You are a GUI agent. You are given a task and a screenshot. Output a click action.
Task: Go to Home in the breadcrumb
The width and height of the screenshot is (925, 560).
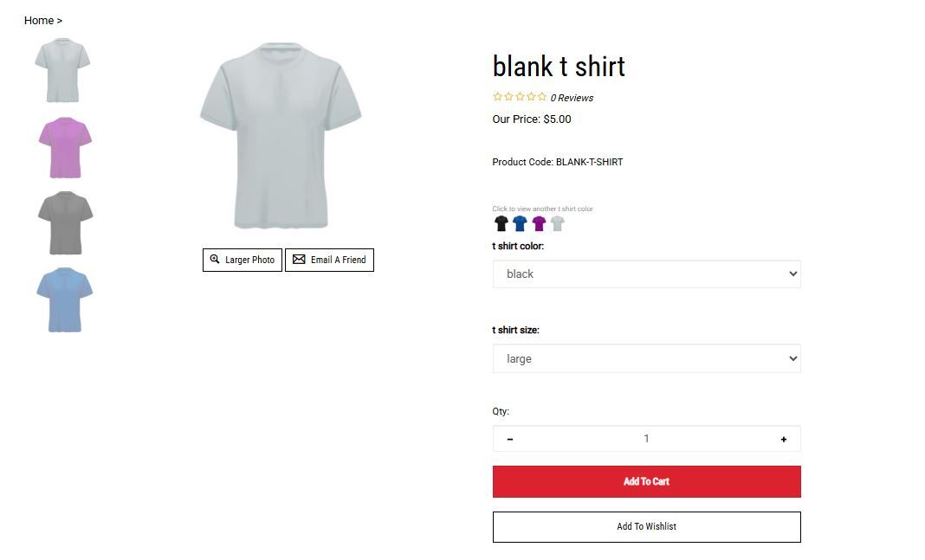[x=39, y=21]
